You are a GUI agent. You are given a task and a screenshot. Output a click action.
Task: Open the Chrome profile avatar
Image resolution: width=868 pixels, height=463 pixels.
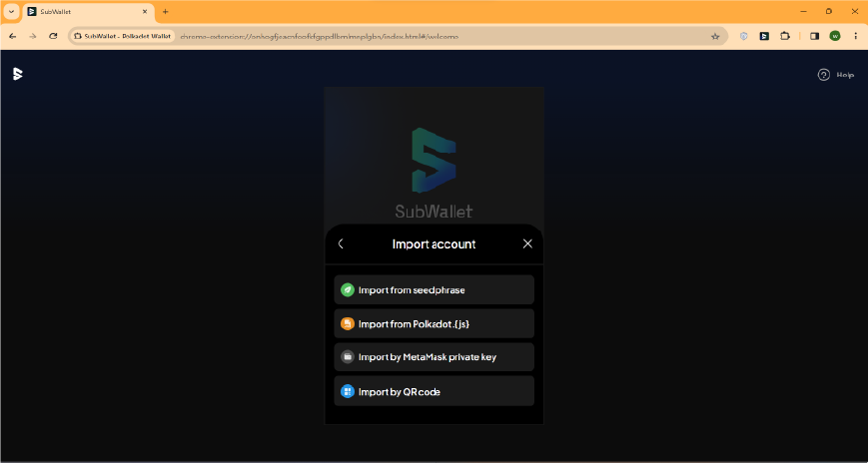click(835, 36)
